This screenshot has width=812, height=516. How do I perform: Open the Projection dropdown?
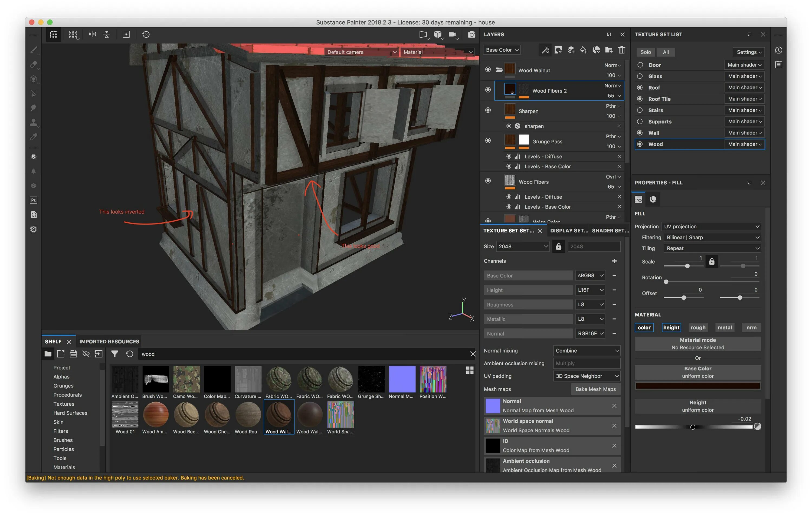pyautogui.click(x=711, y=226)
